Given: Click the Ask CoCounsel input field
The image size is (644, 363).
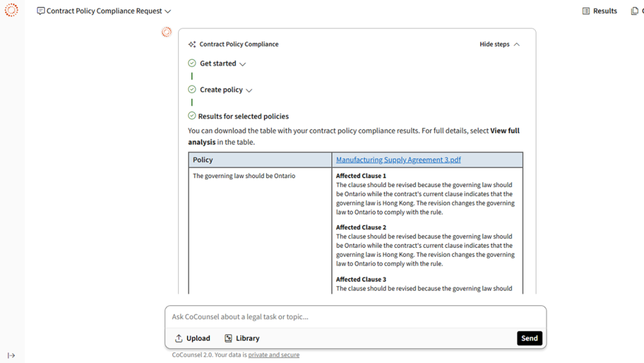Looking at the screenshot, I should (x=355, y=317).
